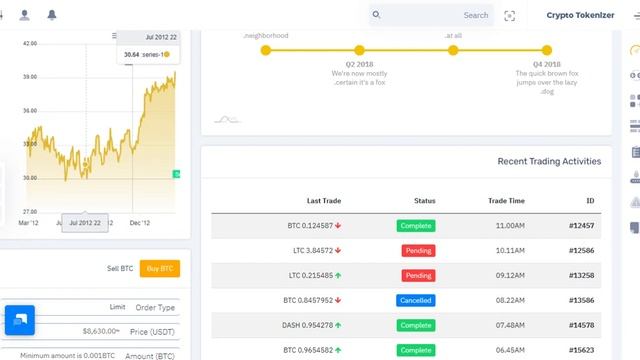Click the timeline dot under 'at all'
The width and height of the screenshot is (640, 360).
pyautogui.click(x=453, y=50)
